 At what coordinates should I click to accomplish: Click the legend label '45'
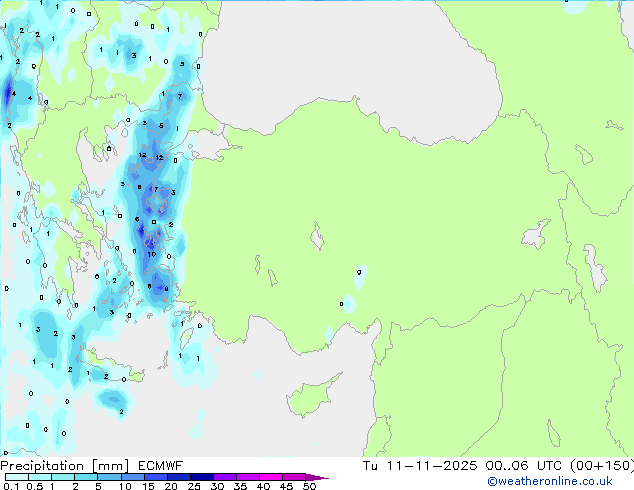[x=286, y=486]
